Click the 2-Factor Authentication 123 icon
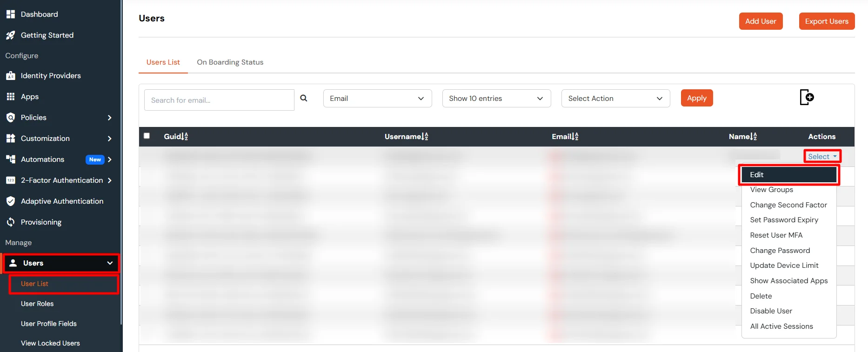This screenshot has height=352, width=868. (x=11, y=180)
